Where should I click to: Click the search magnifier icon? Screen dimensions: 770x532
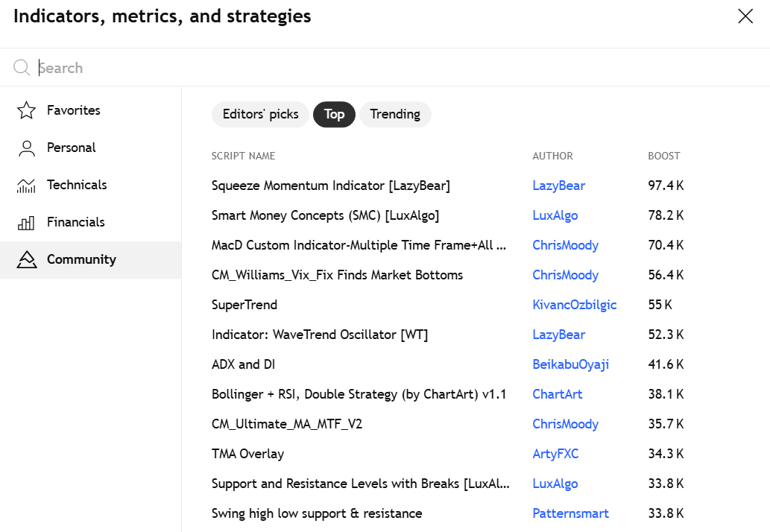tap(22, 67)
